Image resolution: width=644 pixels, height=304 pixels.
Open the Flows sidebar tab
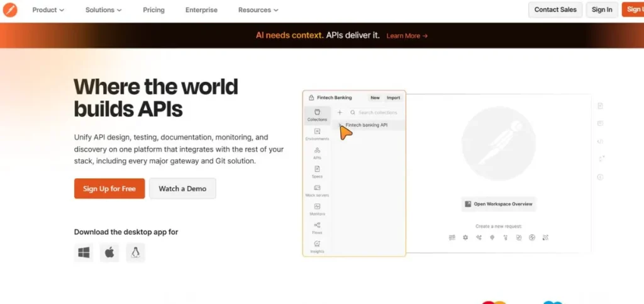(x=317, y=228)
